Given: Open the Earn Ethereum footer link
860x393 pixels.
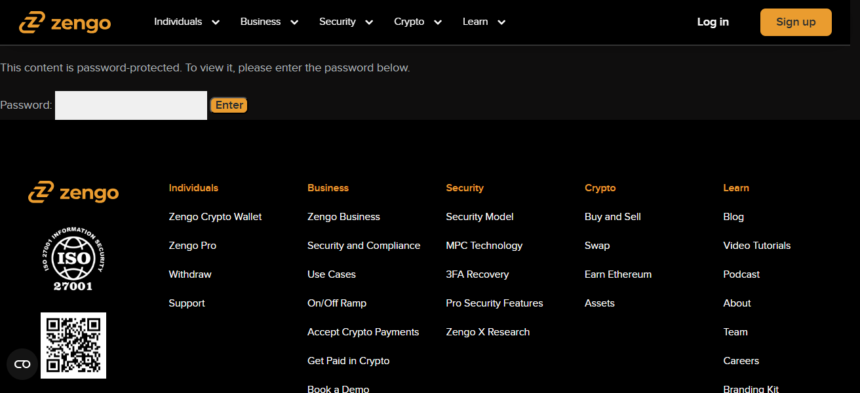Looking at the screenshot, I should coord(618,275).
